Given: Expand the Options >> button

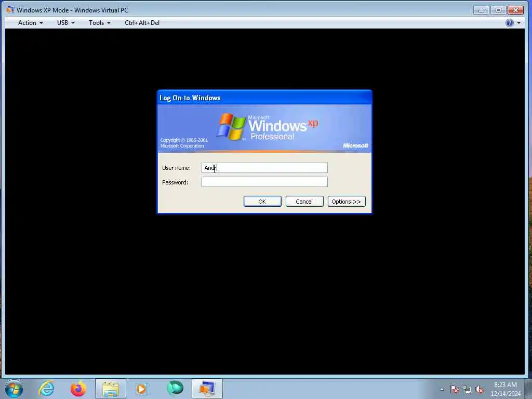Looking at the screenshot, I should point(347,201).
